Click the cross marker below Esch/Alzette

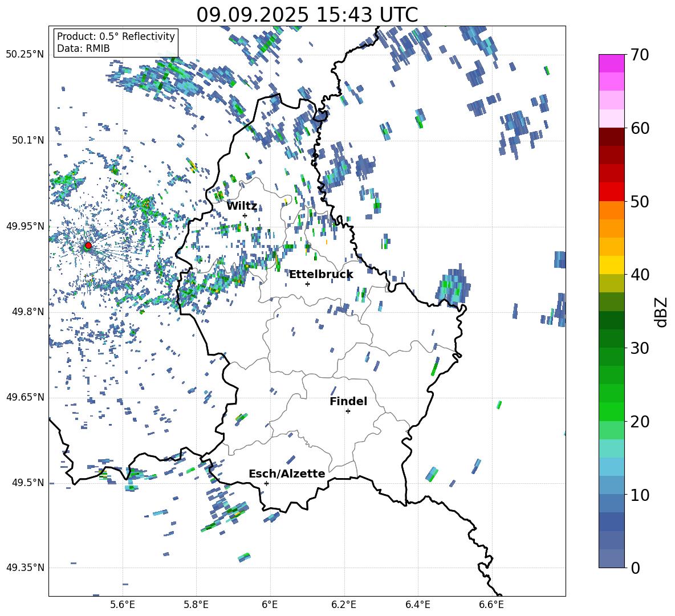coord(266,483)
